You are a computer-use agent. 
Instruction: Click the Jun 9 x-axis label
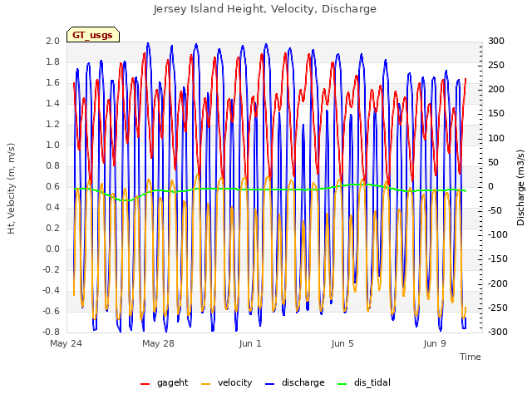point(435,343)
